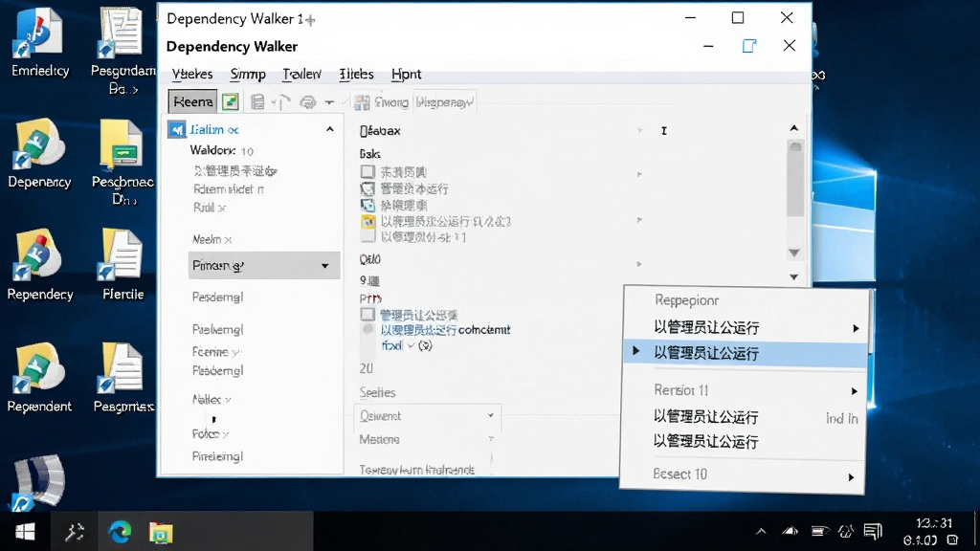Screen dimensions: 980x551
Task: Toggle the yellow item under Bsks
Action: tap(367, 221)
